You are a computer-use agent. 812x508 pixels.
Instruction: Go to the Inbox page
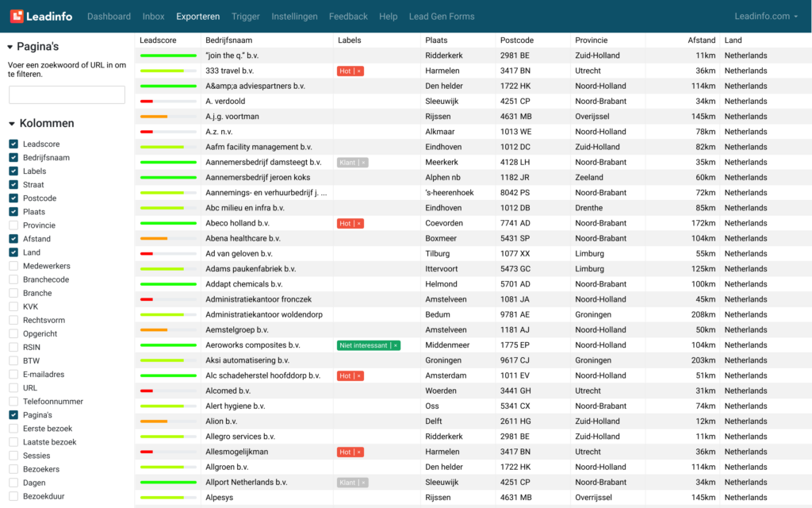(153, 17)
